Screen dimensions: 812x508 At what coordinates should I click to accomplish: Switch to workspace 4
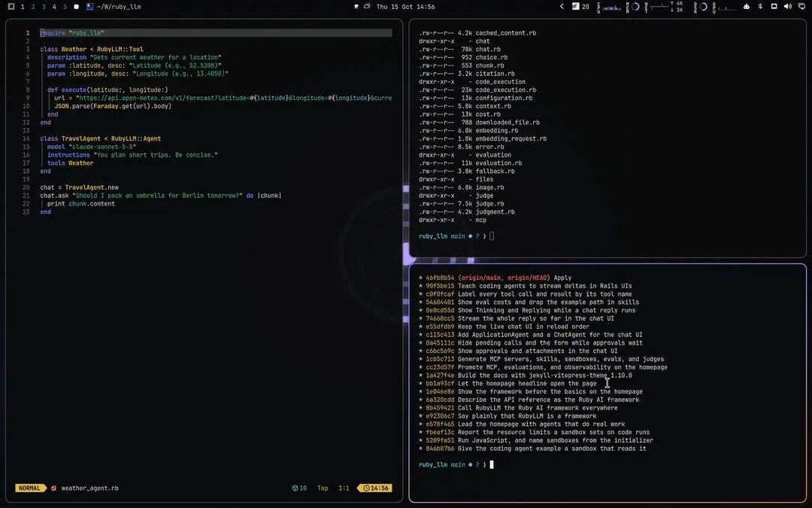pos(54,7)
